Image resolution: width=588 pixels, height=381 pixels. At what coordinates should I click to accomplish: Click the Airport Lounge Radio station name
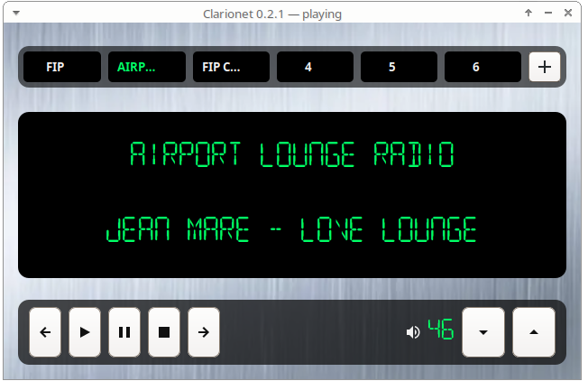click(292, 154)
